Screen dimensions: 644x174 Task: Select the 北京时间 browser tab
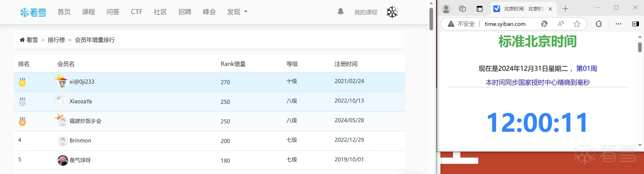click(523, 9)
